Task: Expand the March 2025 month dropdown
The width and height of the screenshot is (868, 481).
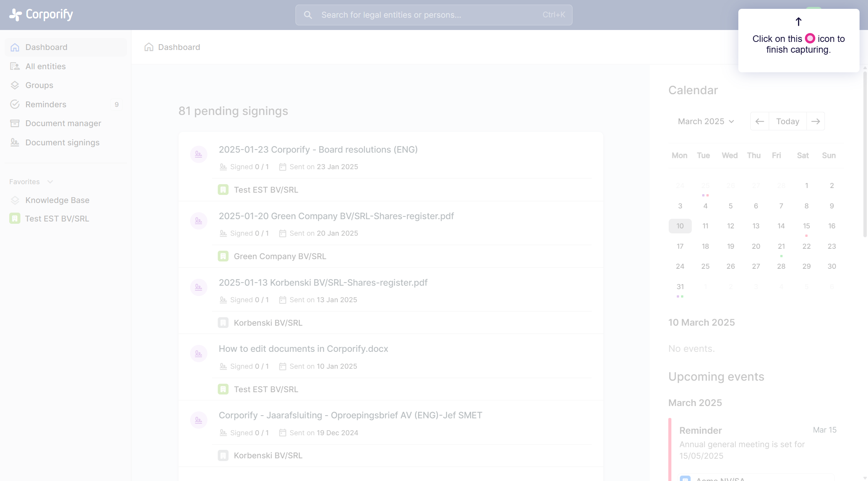Action: (706, 121)
